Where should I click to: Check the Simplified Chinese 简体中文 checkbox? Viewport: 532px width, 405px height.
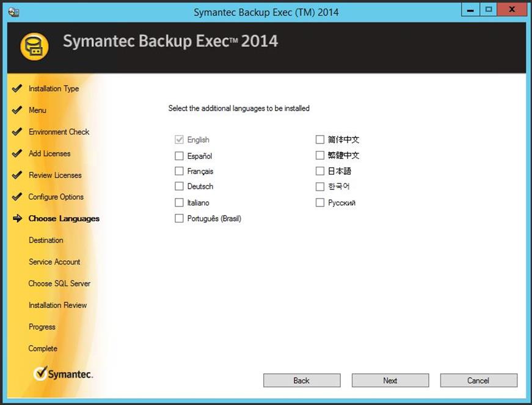pyautogui.click(x=320, y=139)
